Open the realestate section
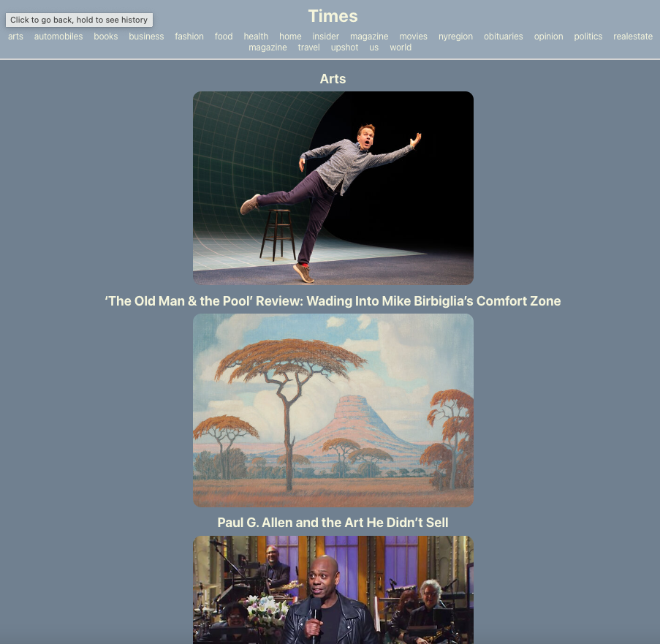The width and height of the screenshot is (660, 644). click(632, 37)
